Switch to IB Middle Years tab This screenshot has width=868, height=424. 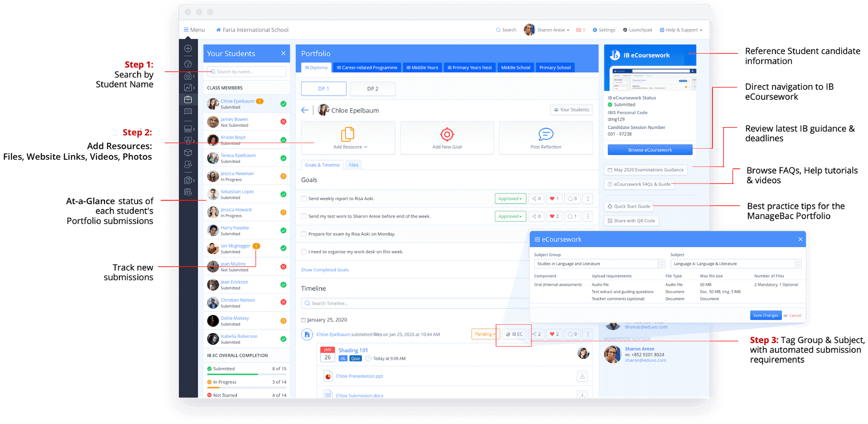click(x=422, y=68)
